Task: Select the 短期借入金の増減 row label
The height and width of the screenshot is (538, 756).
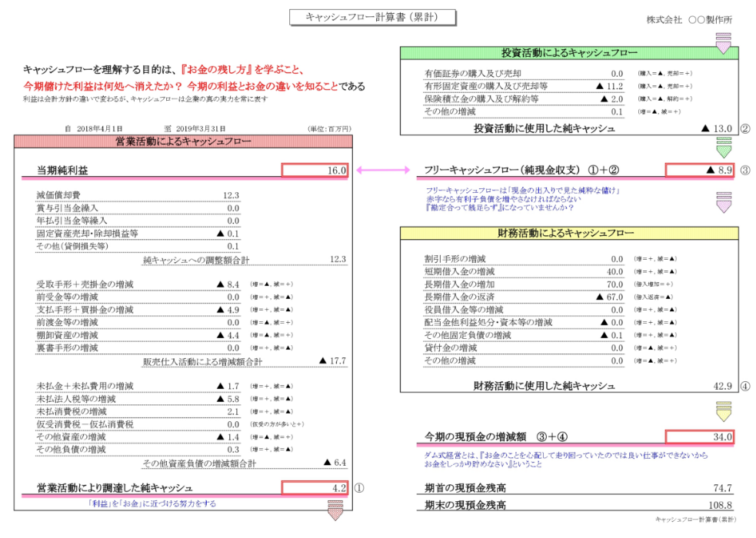Action: click(459, 271)
